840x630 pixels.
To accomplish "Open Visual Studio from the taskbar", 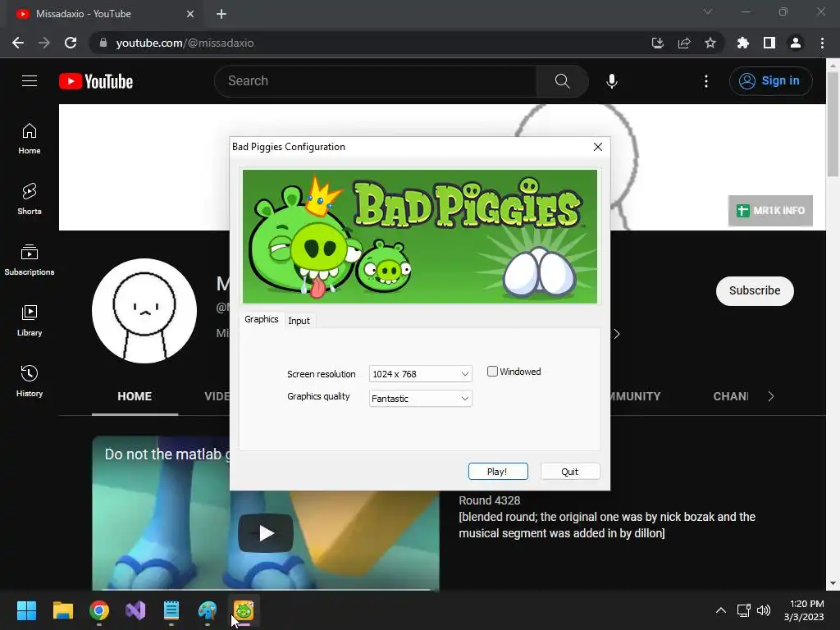I will (x=135, y=610).
